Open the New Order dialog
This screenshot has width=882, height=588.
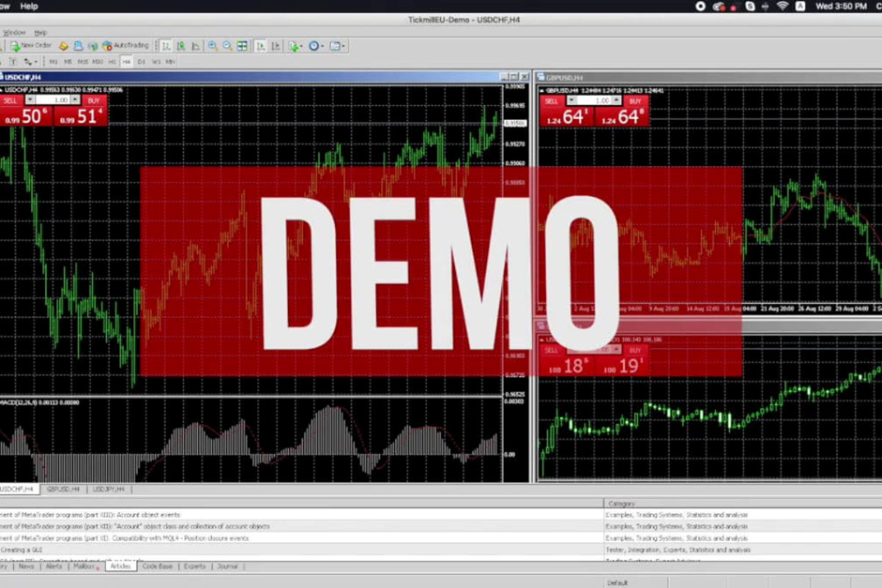pos(32,46)
